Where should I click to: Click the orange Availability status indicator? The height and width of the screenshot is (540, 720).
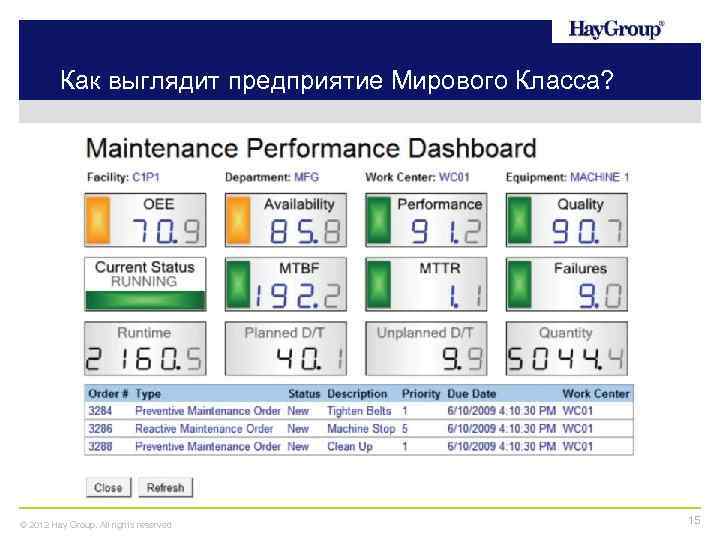click(238, 220)
